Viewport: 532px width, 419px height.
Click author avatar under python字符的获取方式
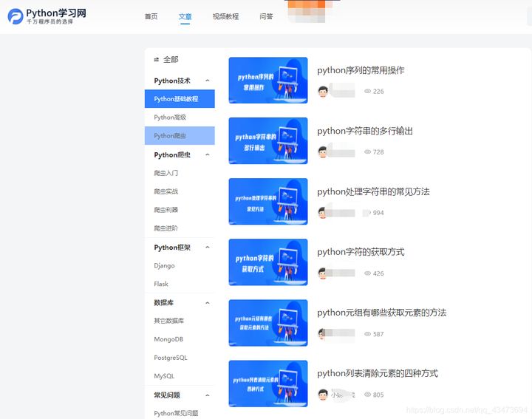point(323,273)
